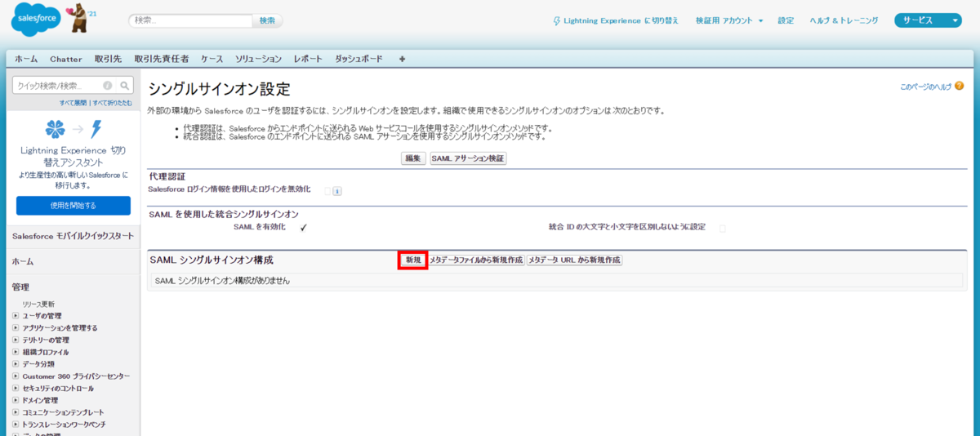The height and width of the screenshot is (436, 980).
Task: Click the 検索 button in header
Action: click(x=267, y=20)
